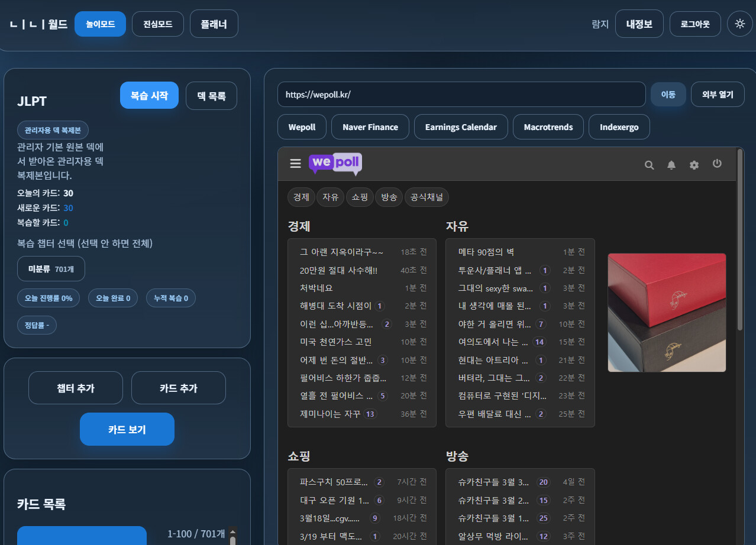Select the 방송 category chip
The image size is (756, 545).
click(389, 197)
